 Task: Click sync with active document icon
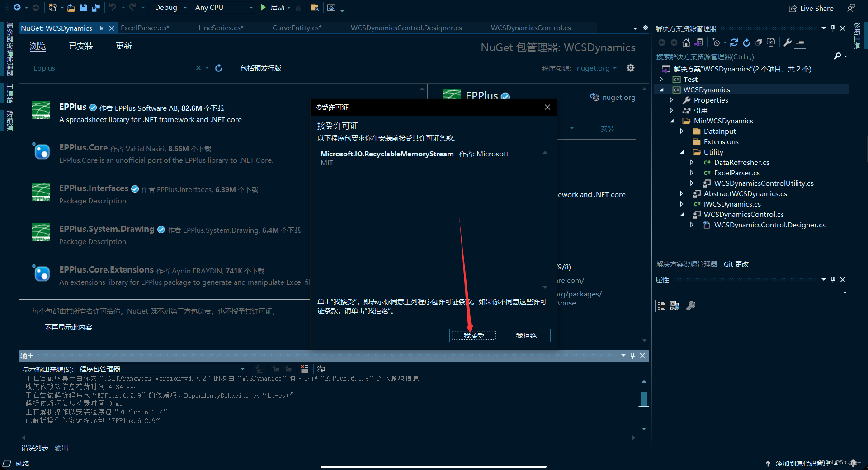click(x=734, y=42)
